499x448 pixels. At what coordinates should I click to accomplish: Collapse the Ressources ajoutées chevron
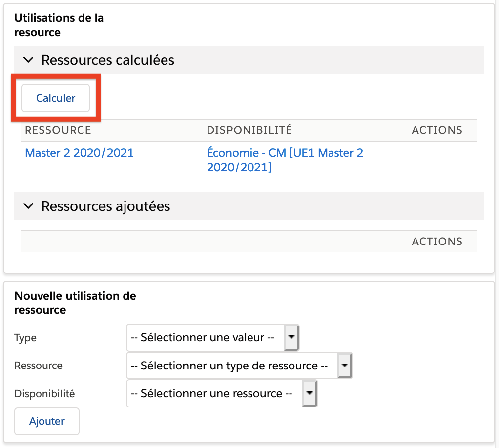point(29,206)
